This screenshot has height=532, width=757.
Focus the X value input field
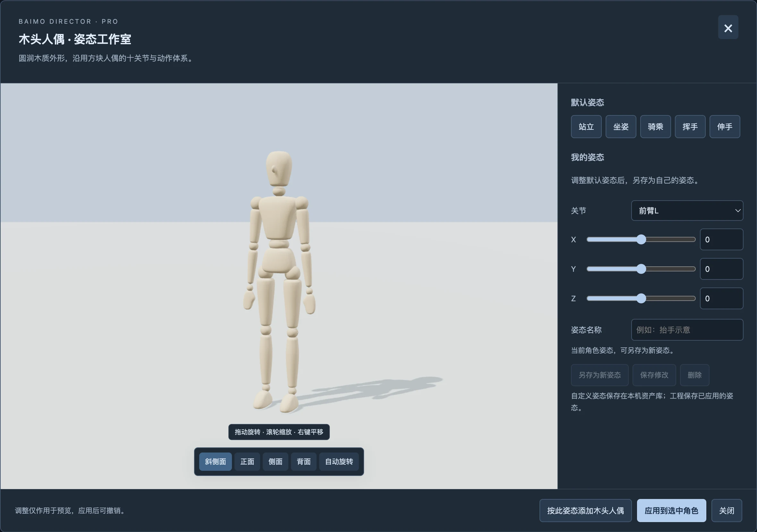coord(721,239)
